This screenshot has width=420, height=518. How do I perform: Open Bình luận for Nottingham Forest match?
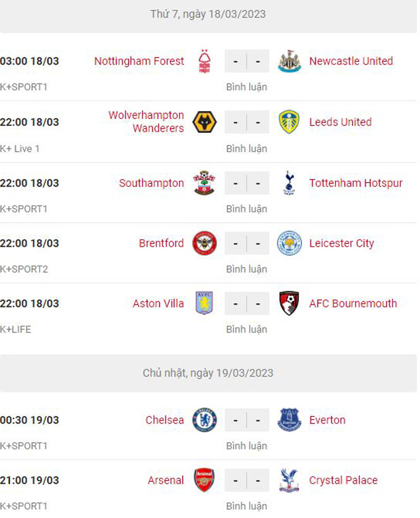coord(246,87)
